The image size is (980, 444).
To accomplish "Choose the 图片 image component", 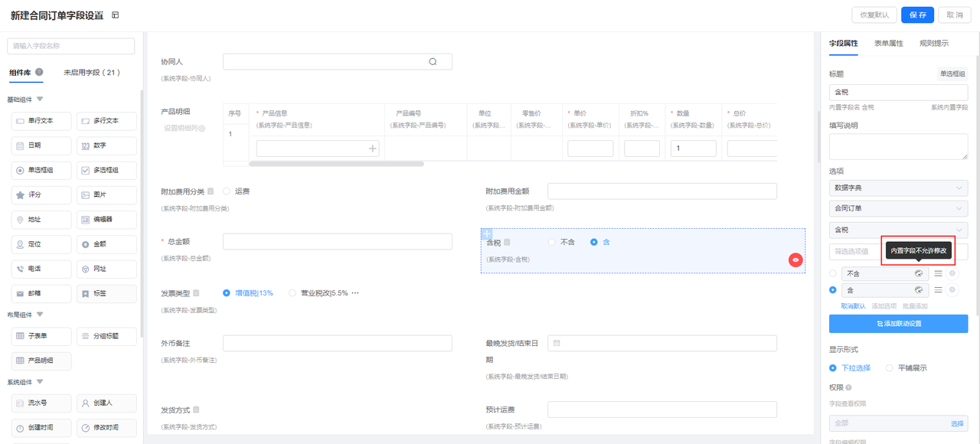I will [x=107, y=195].
